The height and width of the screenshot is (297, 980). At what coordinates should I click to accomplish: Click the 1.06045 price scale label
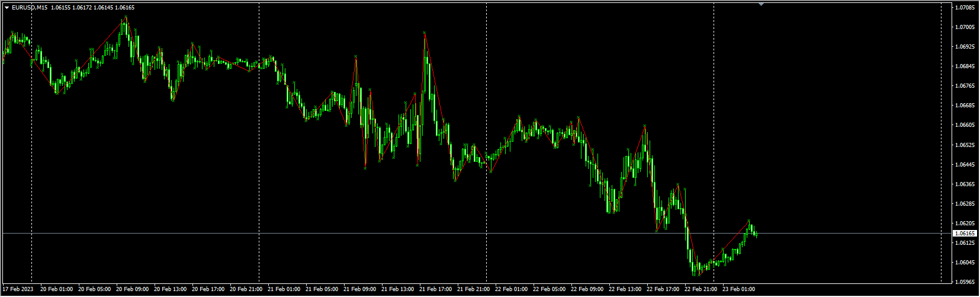pyautogui.click(x=965, y=262)
